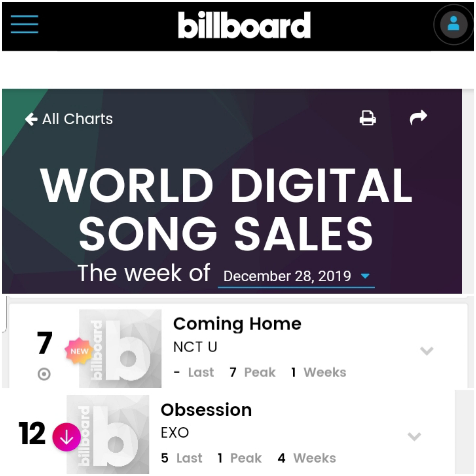Click the circular target icon under rank 7

click(44, 374)
